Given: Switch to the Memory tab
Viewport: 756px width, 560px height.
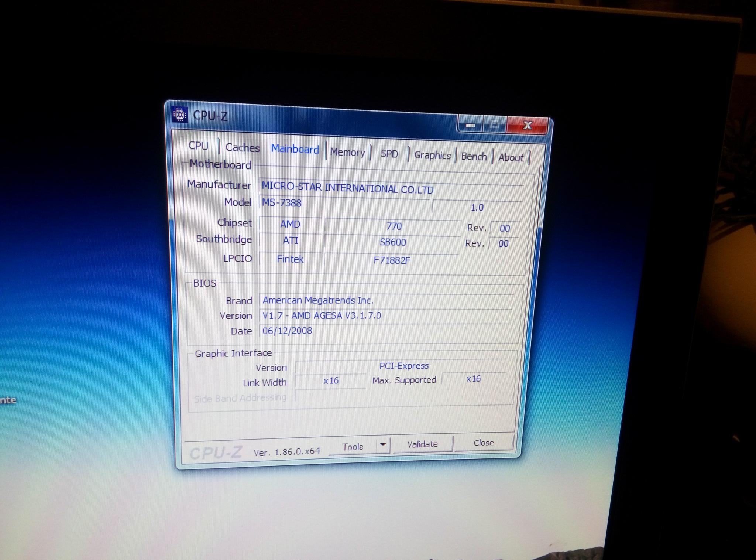Looking at the screenshot, I should (x=347, y=152).
